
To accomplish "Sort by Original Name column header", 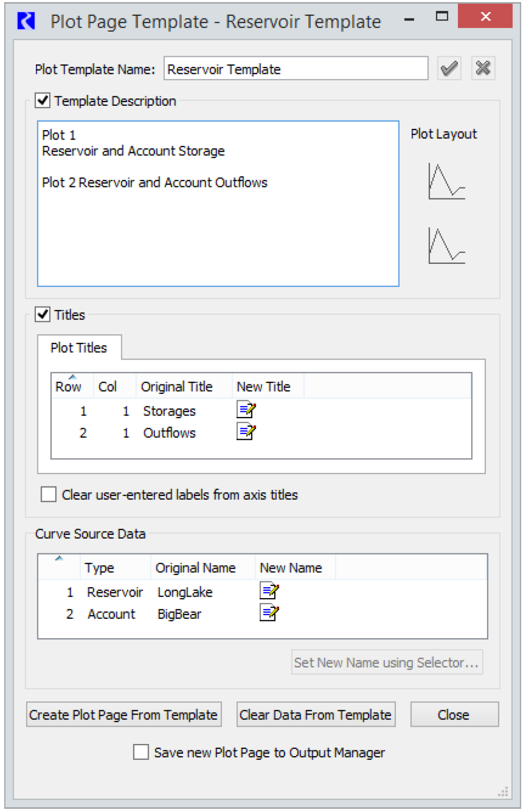I will [196, 568].
